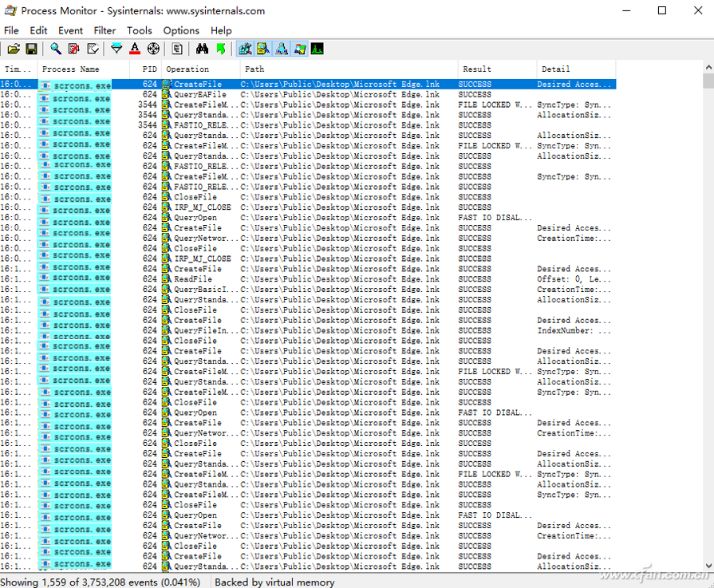Select the QueryEAFile operation row
Viewport: 714px width, 588px height.
click(x=308, y=95)
